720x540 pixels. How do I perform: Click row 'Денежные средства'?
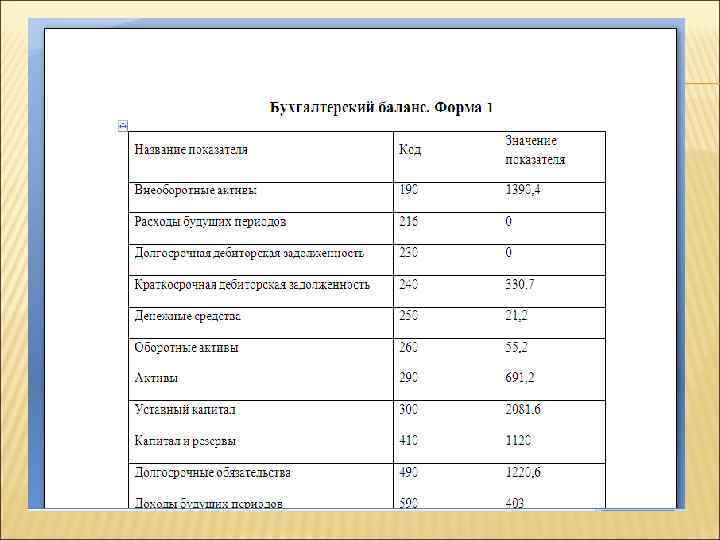tap(187, 316)
